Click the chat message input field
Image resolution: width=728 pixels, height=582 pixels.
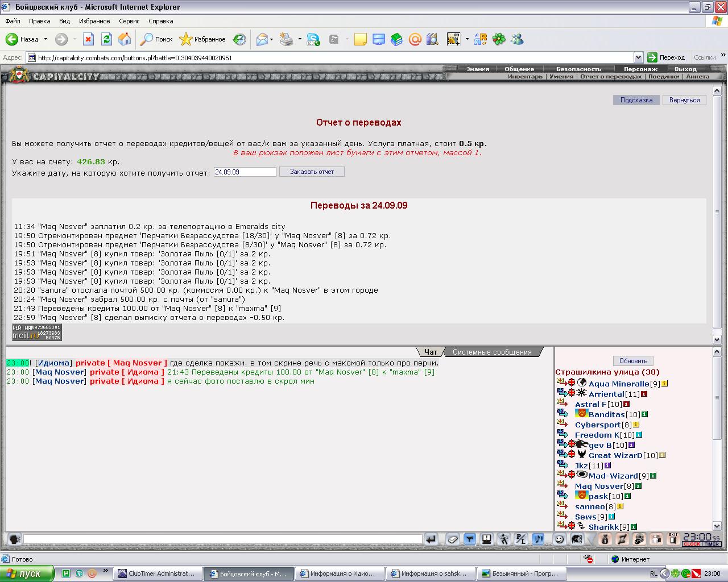click(x=223, y=539)
